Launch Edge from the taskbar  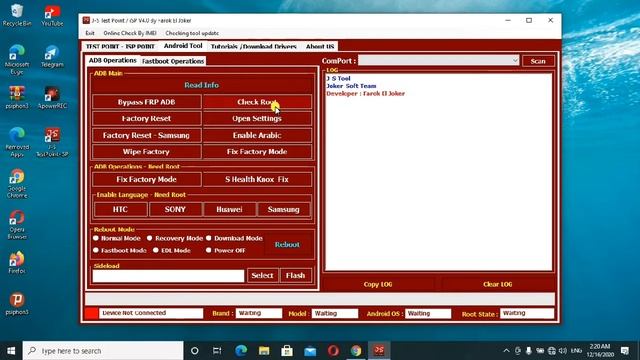pyautogui.click(x=241, y=351)
